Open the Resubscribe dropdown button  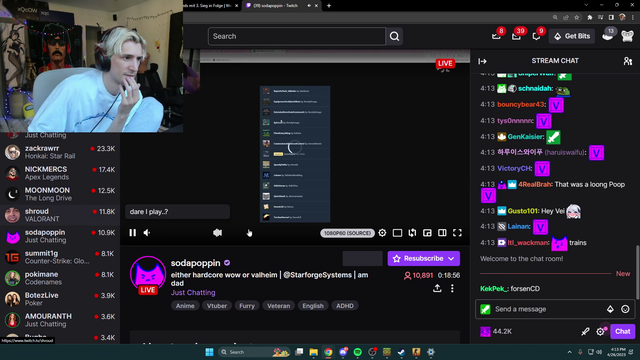[424, 258]
